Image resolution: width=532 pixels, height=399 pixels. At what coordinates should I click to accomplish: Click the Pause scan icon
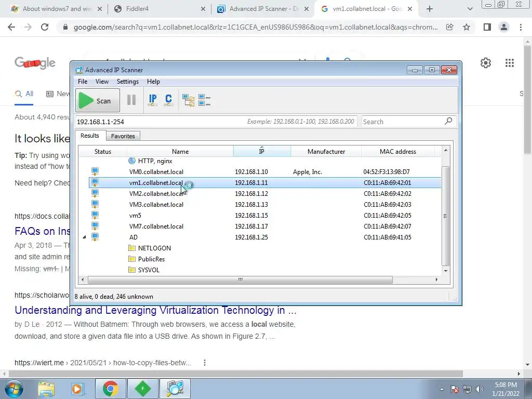(131, 100)
